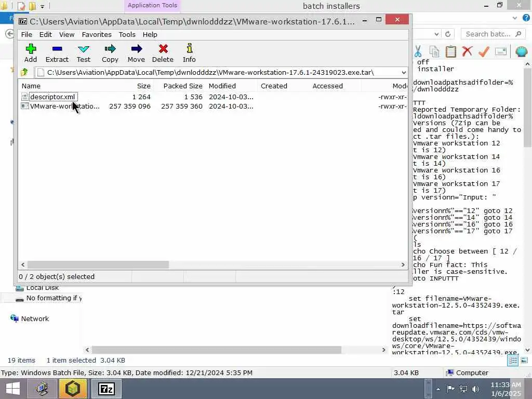This screenshot has height=399, width=532.
Task: Open the 7z taskbar button
Action: 106,389
